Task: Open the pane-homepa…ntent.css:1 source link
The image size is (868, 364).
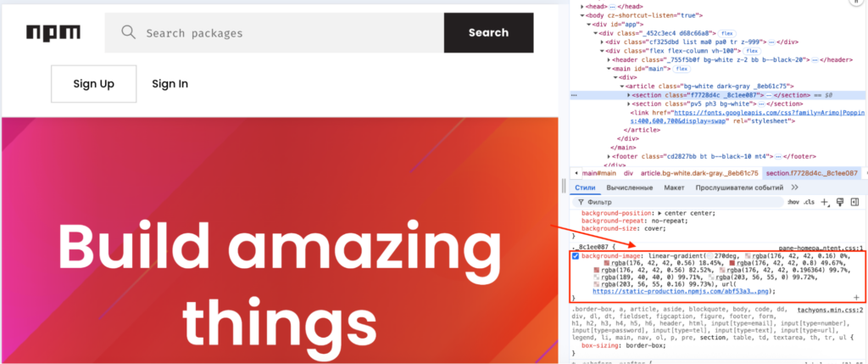Action: pos(821,249)
